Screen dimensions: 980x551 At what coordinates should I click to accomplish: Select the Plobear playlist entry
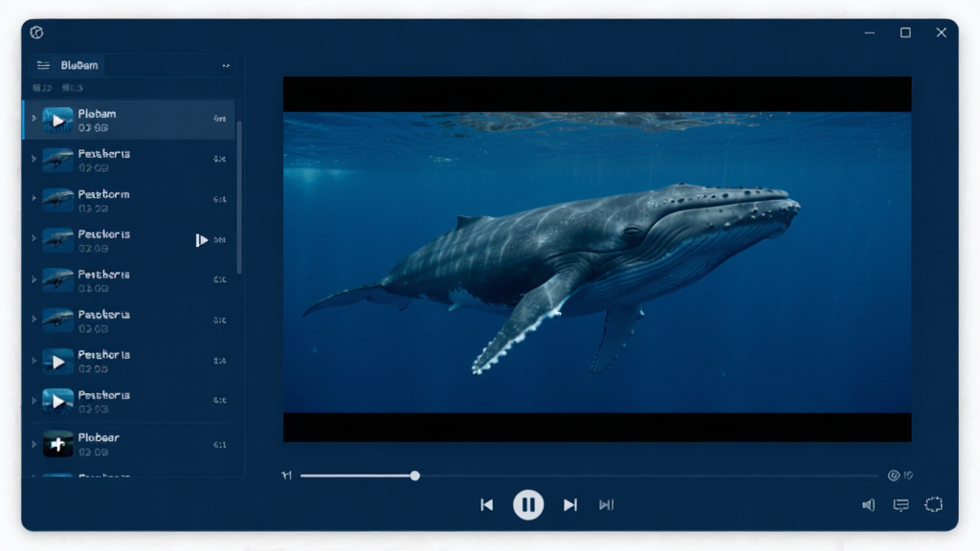129,444
